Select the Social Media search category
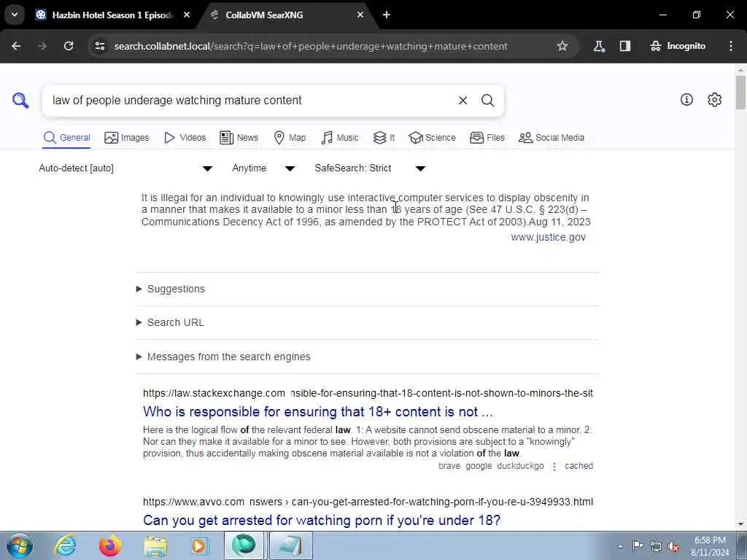Screen dimensions: 747x560 pyautogui.click(x=551, y=138)
